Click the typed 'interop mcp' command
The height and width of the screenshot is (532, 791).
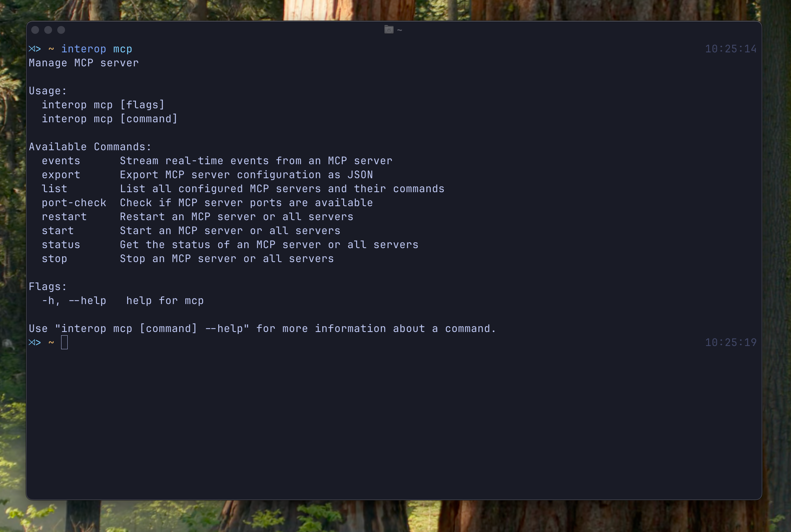(x=97, y=49)
